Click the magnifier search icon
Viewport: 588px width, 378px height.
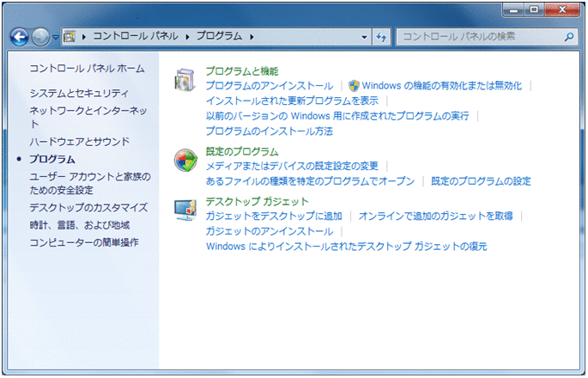[569, 37]
